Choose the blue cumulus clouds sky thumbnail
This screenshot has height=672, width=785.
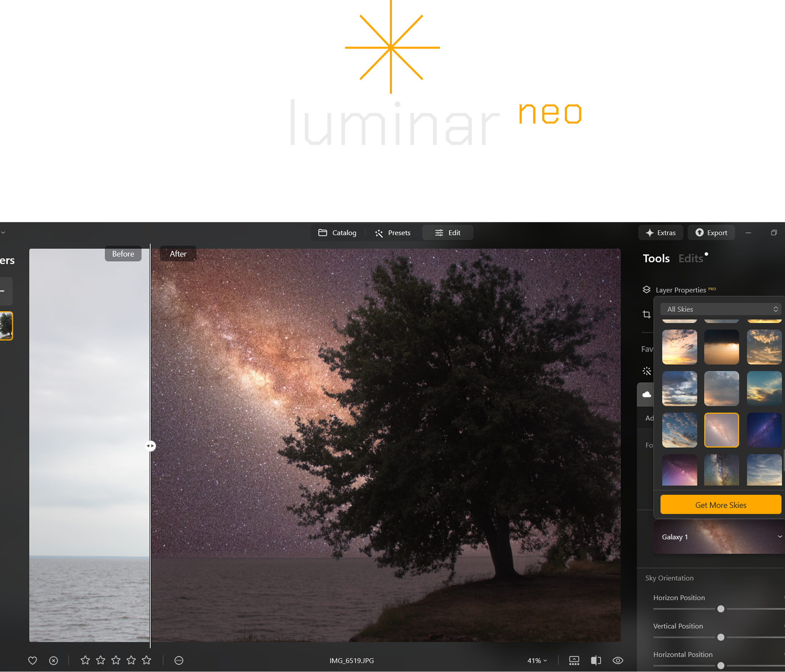[x=679, y=388]
